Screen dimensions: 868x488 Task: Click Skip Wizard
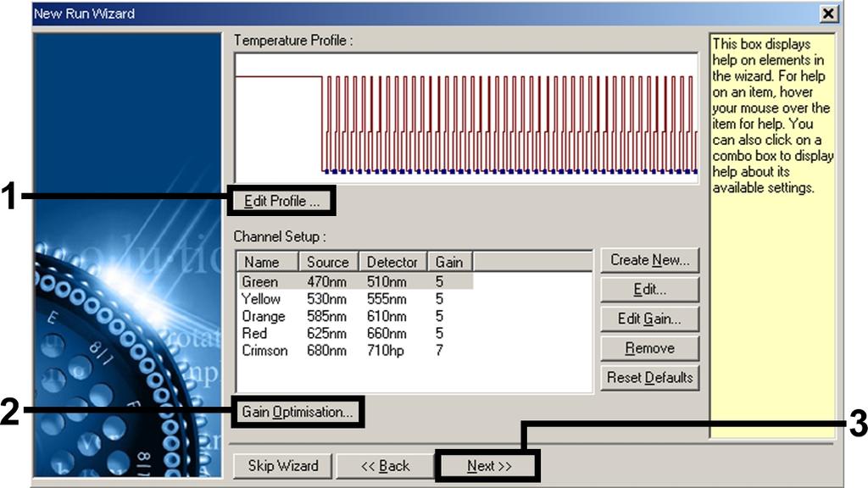click(x=283, y=466)
